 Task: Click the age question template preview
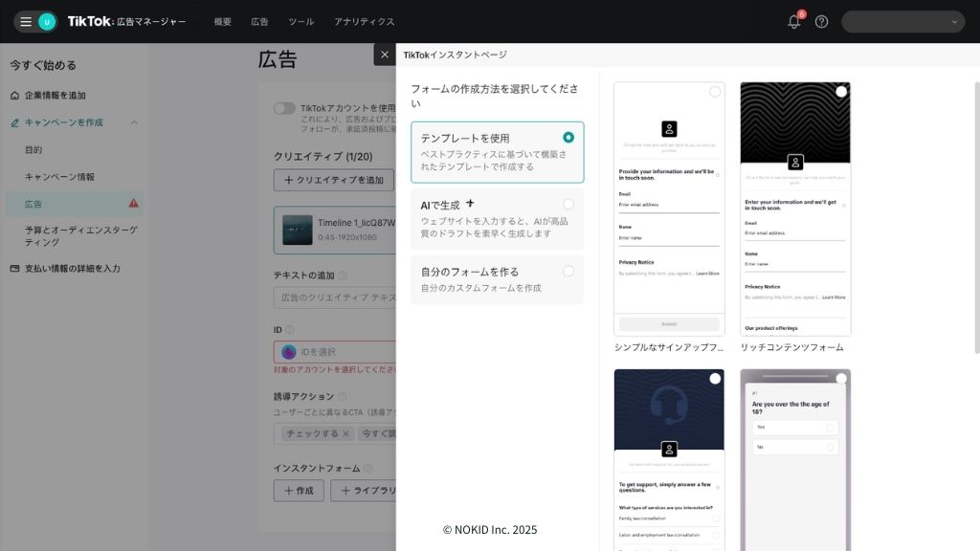coord(795,460)
